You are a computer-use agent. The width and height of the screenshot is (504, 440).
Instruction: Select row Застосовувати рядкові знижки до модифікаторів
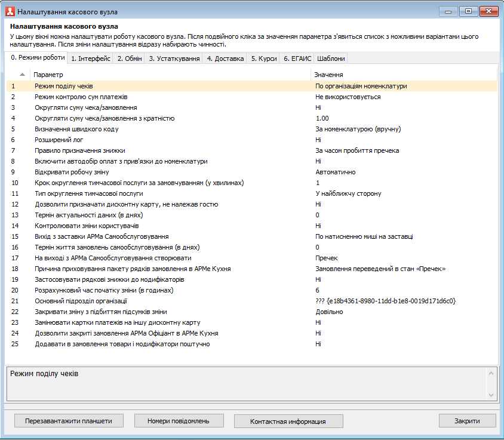251,279
